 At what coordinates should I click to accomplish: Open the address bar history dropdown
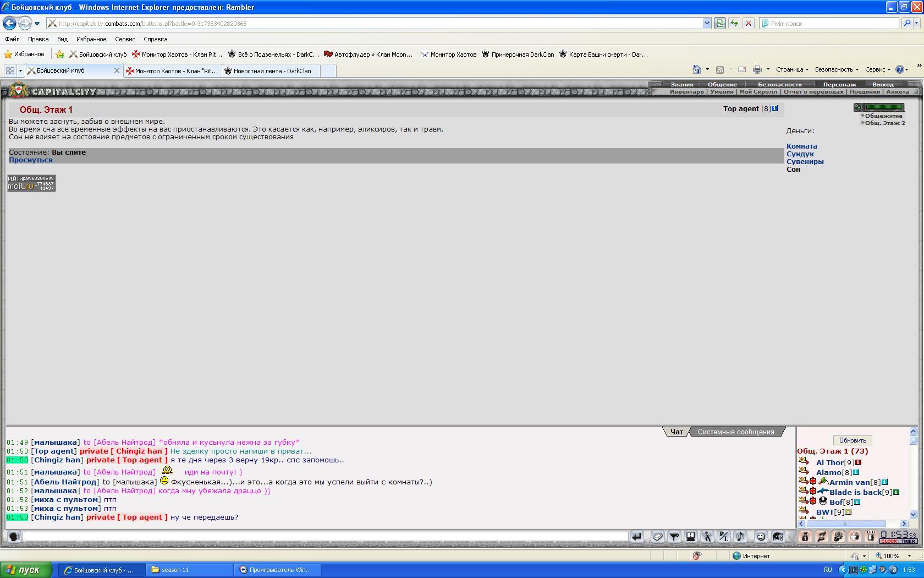pyautogui.click(x=707, y=23)
